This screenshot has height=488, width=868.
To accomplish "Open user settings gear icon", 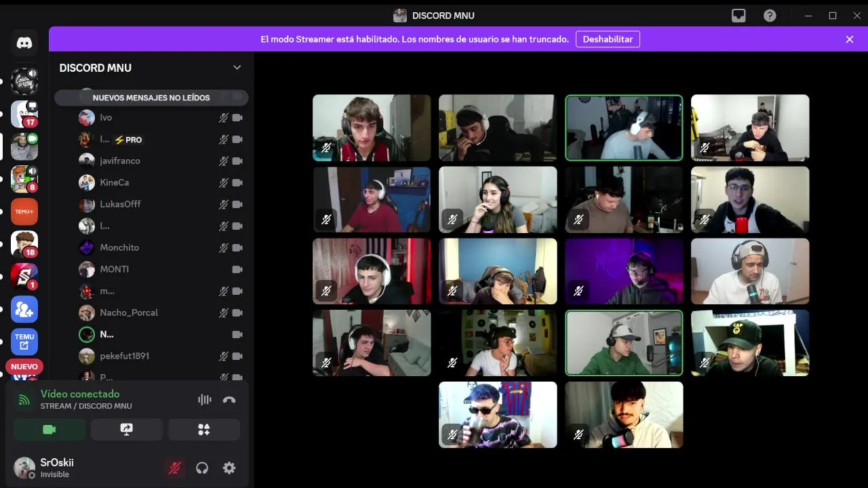I will (229, 468).
